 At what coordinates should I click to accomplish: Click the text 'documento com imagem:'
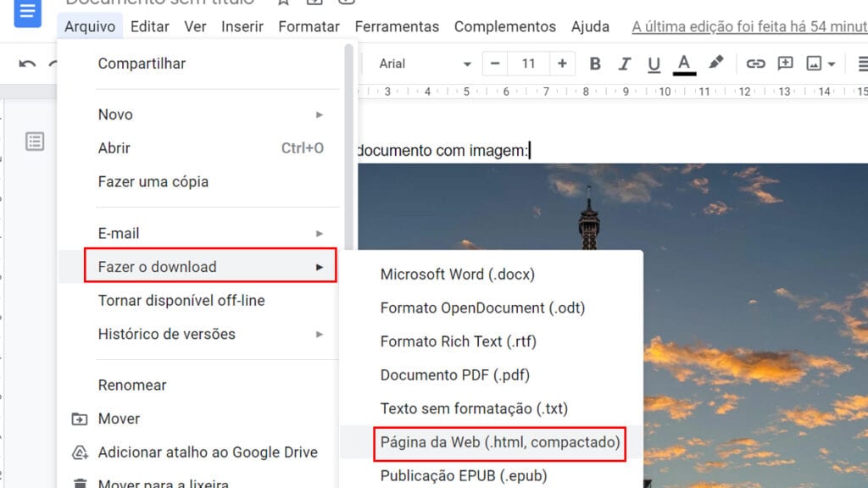[442, 151]
